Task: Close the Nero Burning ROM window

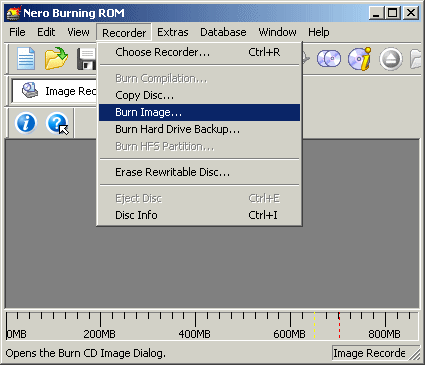Action: (x=411, y=13)
